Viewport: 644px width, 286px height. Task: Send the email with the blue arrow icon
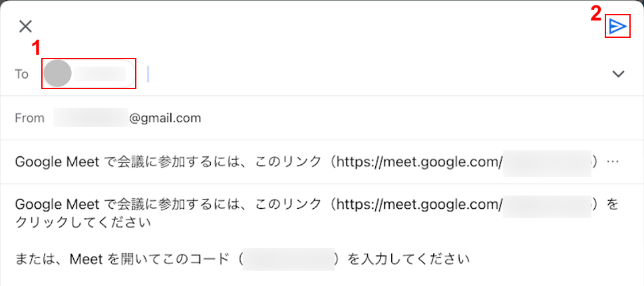pos(617,26)
